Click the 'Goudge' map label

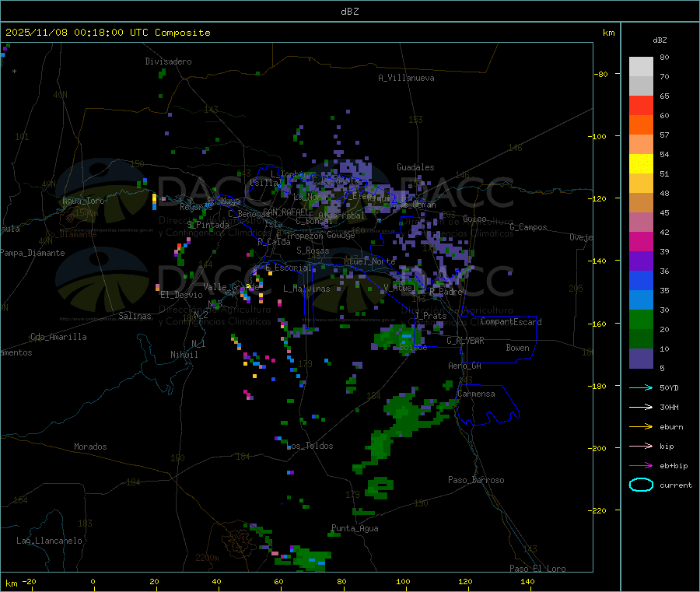click(x=341, y=235)
